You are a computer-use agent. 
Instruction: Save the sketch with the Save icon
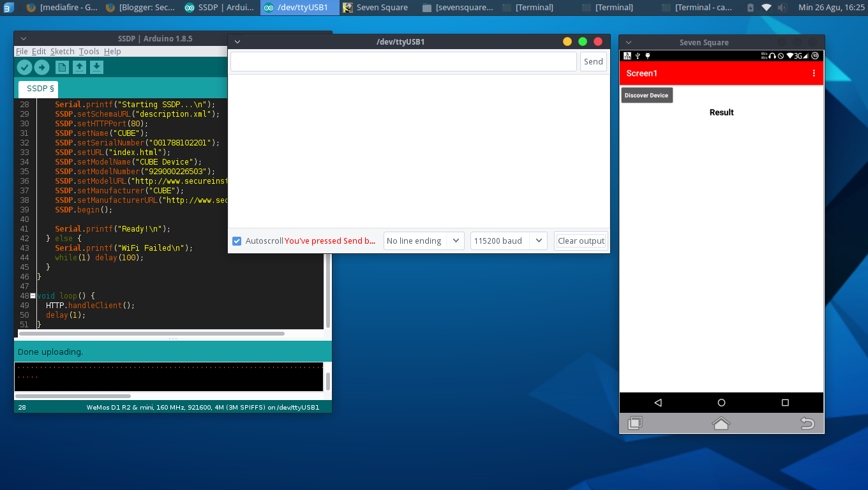point(96,66)
